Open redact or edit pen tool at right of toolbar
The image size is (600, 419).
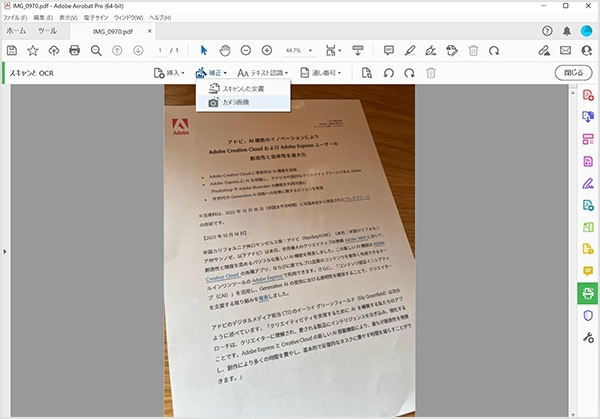coord(544,50)
